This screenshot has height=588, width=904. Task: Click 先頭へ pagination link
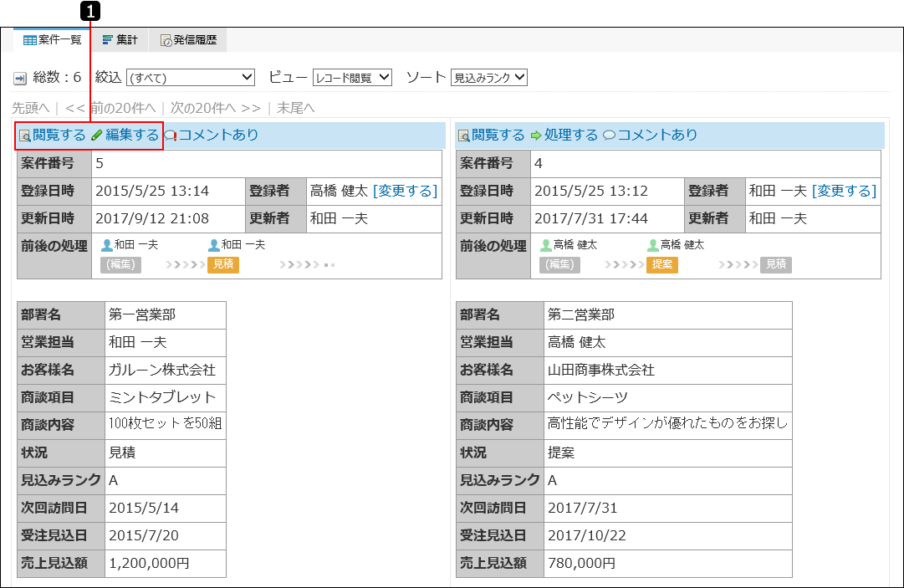[x=31, y=108]
